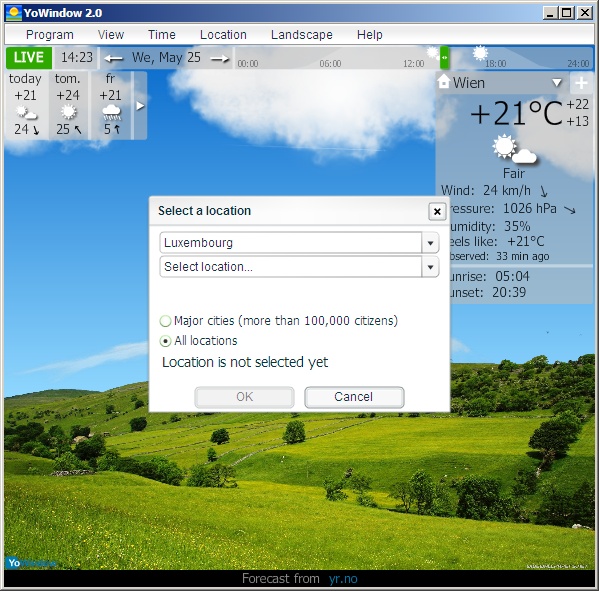Click the 35% humidity reading
The image size is (599, 591).
[517, 227]
